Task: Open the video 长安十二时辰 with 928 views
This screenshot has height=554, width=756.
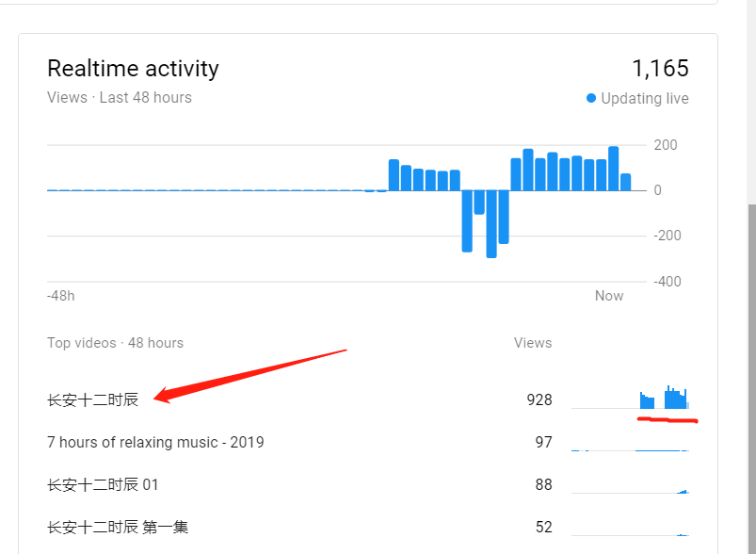Action: click(92, 400)
